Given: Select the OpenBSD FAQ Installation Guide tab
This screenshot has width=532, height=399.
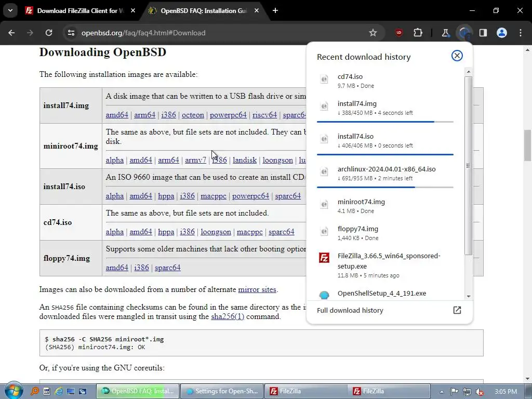Looking at the screenshot, I should click(x=204, y=10).
